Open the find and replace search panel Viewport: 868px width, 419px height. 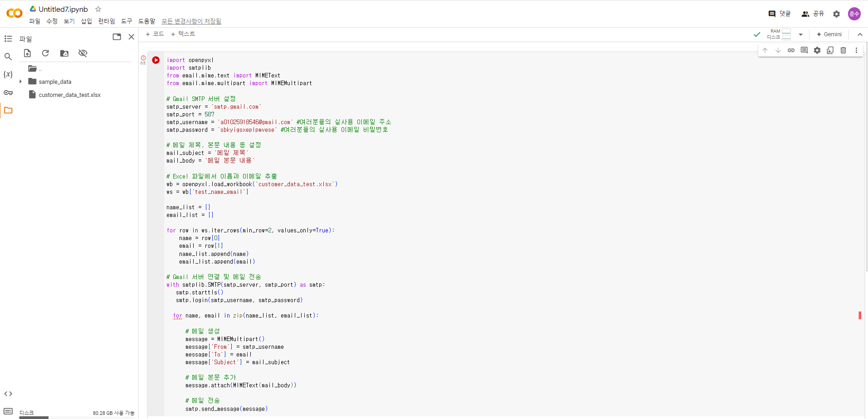pyautogui.click(x=8, y=57)
